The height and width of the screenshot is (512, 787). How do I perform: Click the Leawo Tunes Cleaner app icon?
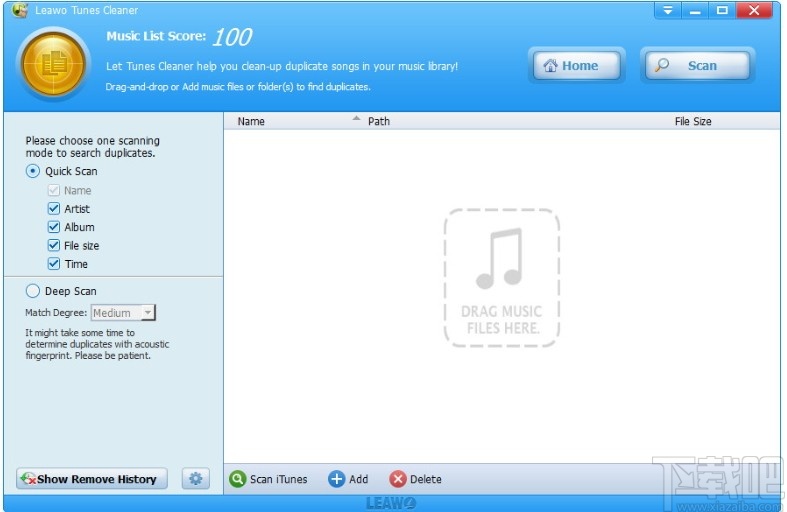click(x=20, y=10)
